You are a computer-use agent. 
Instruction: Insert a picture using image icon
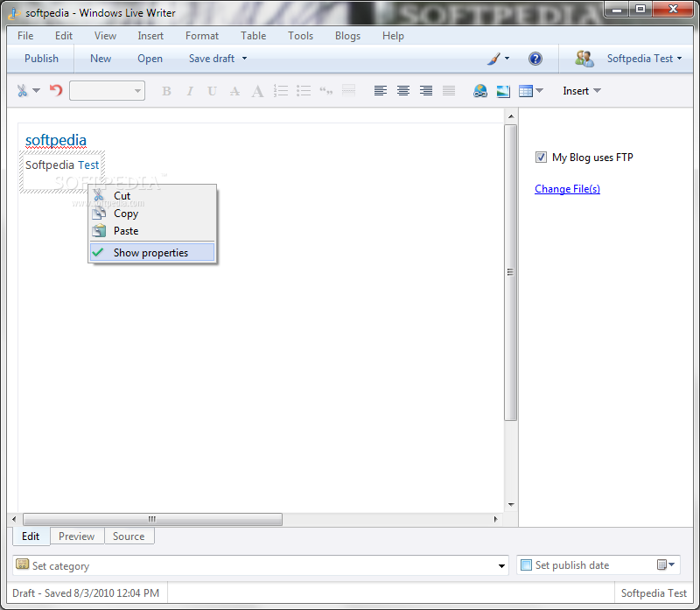point(503,91)
